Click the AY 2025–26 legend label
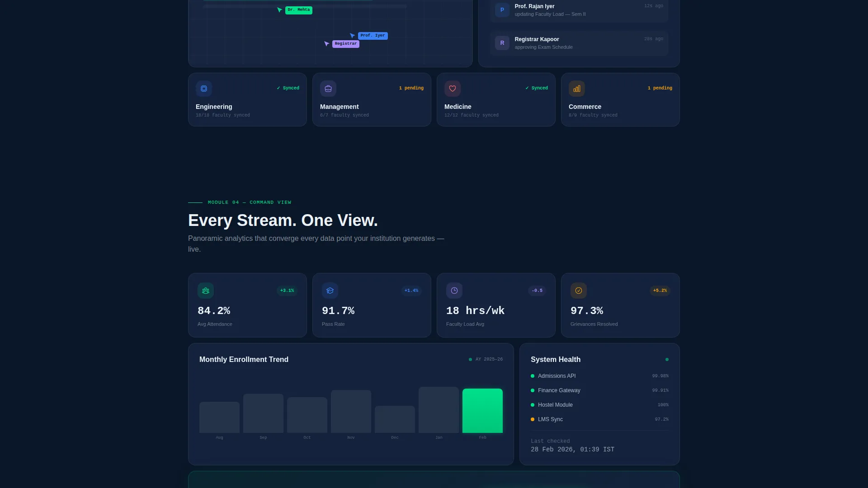 point(489,359)
